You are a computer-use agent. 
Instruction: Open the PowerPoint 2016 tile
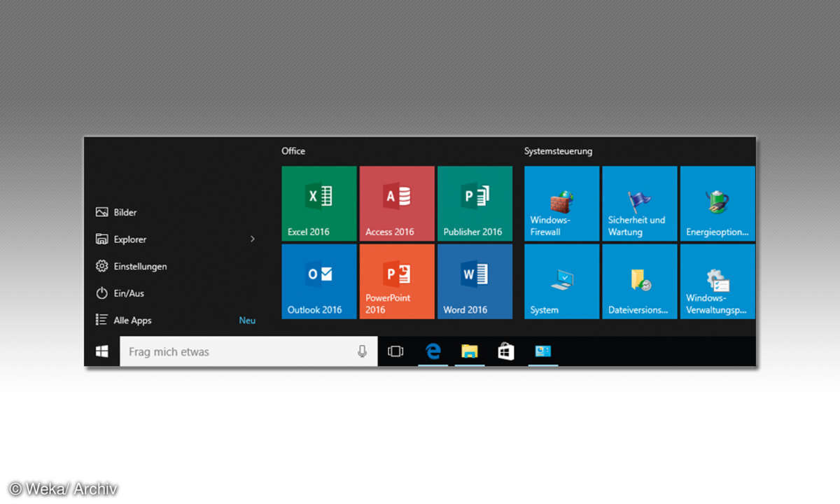click(x=397, y=281)
